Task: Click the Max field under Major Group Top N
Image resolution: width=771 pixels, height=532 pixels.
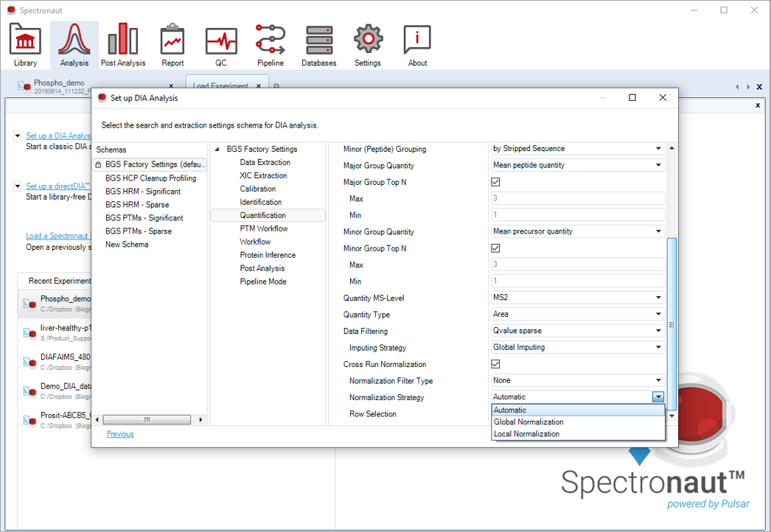Action: [578, 198]
